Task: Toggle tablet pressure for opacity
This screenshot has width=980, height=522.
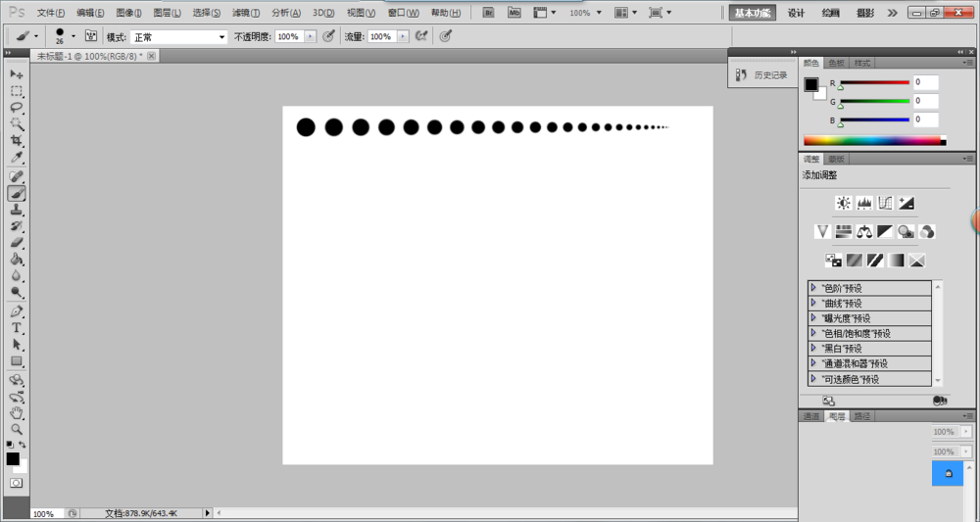Action: (328, 36)
